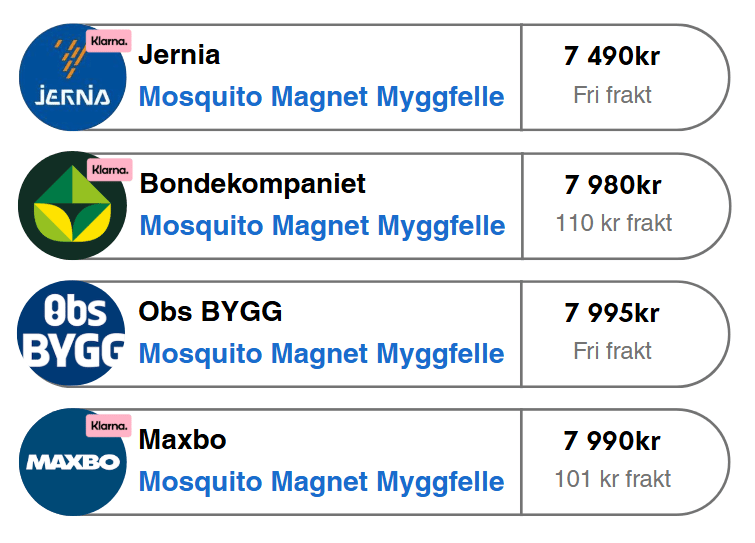Click the Klarna badge on Bondekompaniet
The image size is (755, 543).
pos(110,170)
